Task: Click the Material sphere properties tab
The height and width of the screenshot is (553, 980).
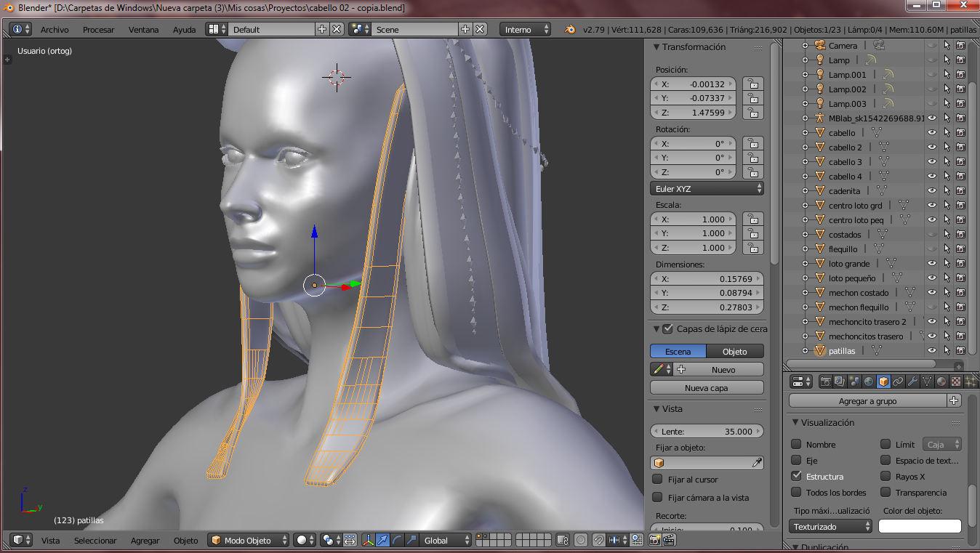Action: (x=941, y=382)
